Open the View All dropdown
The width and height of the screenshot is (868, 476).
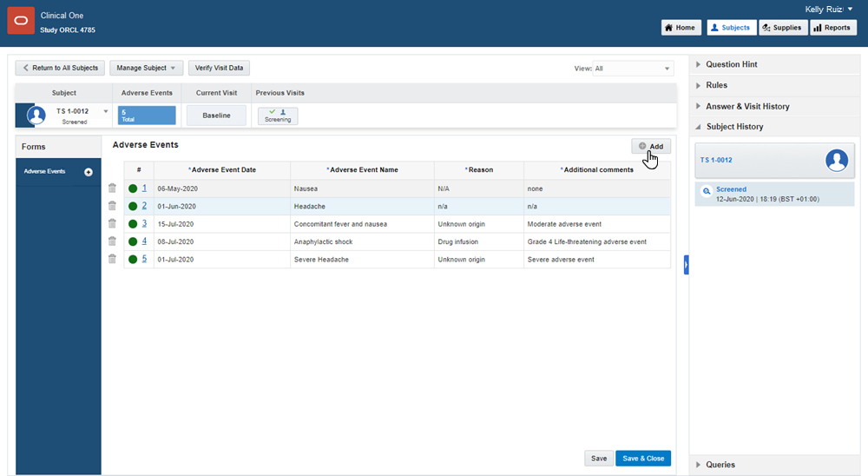[x=633, y=69]
